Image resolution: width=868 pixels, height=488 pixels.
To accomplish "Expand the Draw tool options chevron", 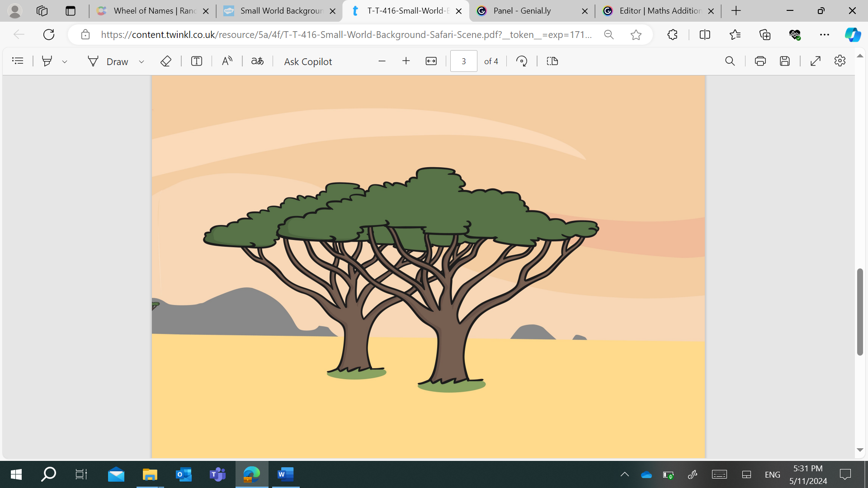I will click(142, 61).
